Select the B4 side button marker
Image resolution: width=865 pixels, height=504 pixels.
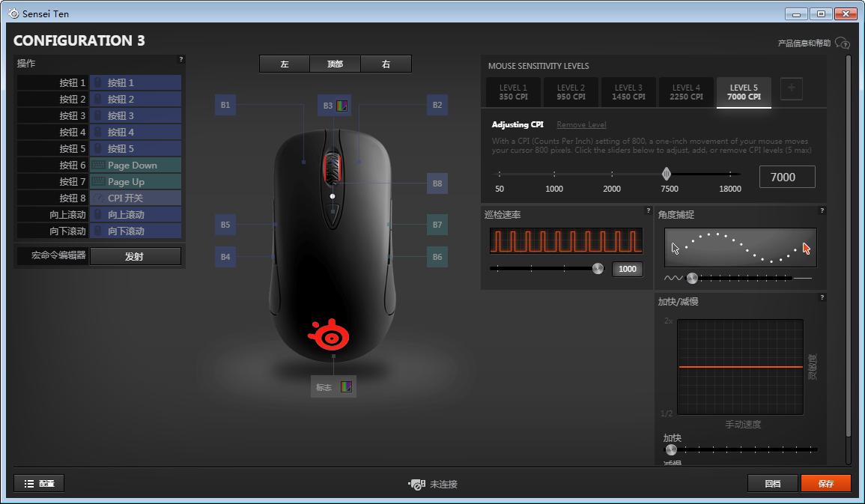[225, 256]
